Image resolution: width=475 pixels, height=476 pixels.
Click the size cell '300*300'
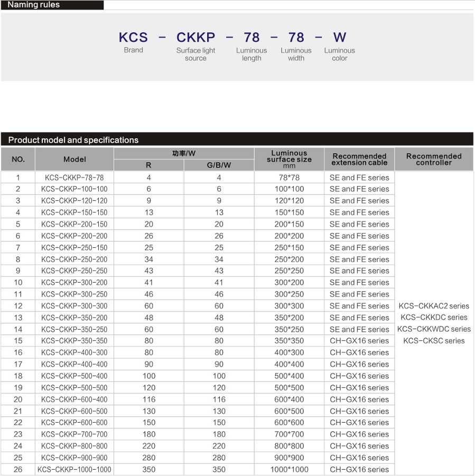289,306
